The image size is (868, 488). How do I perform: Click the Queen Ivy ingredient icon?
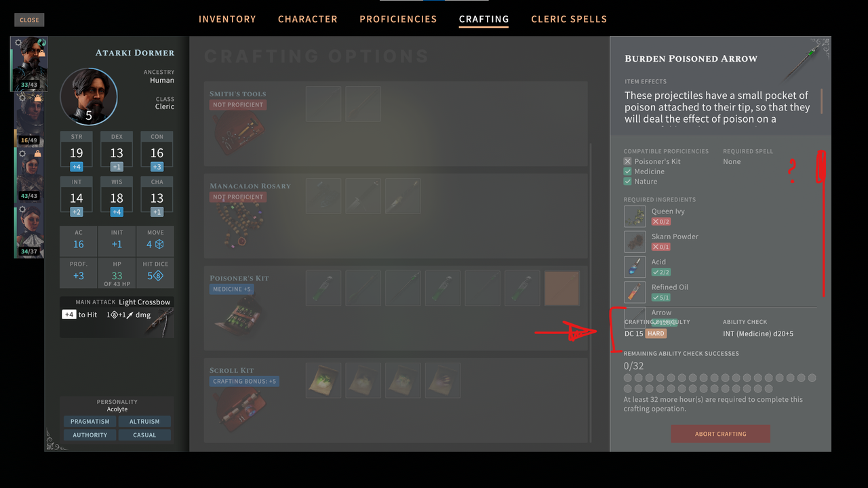[635, 216]
